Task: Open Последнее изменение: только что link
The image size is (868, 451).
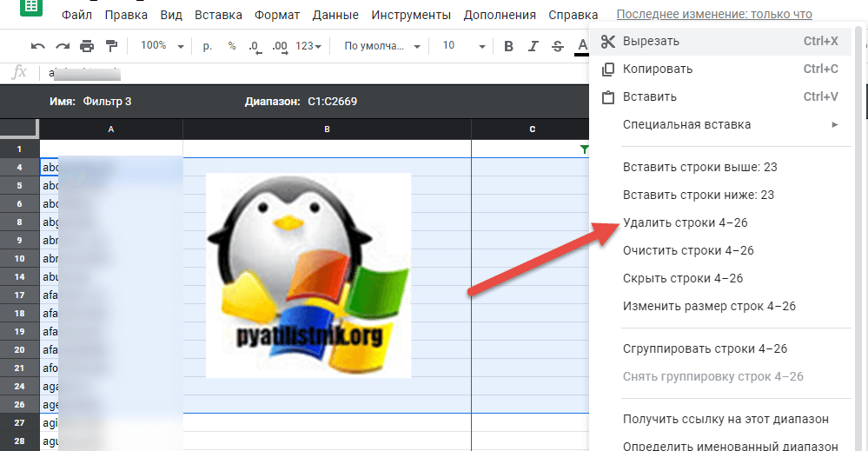Action: [714, 15]
